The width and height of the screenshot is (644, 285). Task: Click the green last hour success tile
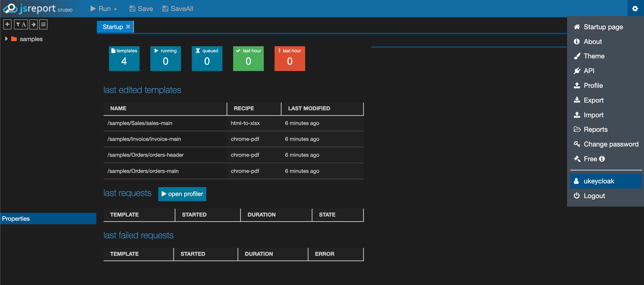point(248,59)
